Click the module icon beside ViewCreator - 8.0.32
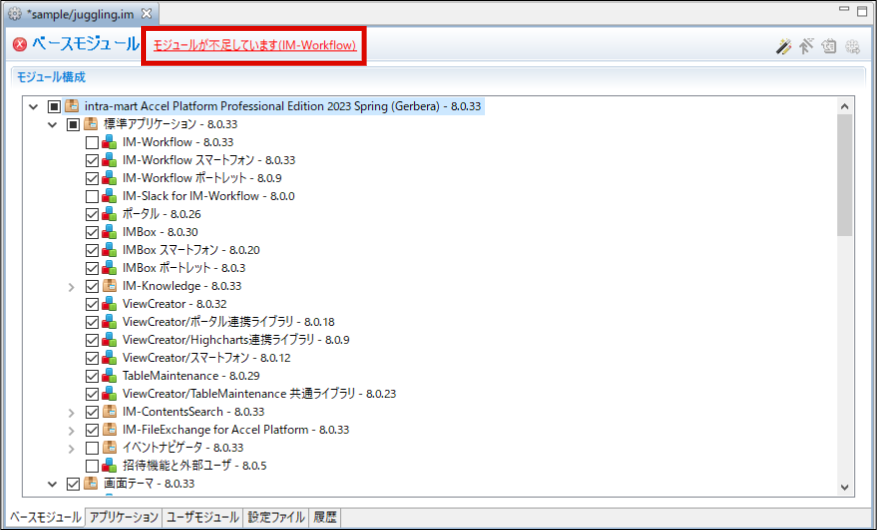The image size is (877, 530). coord(110,304)
